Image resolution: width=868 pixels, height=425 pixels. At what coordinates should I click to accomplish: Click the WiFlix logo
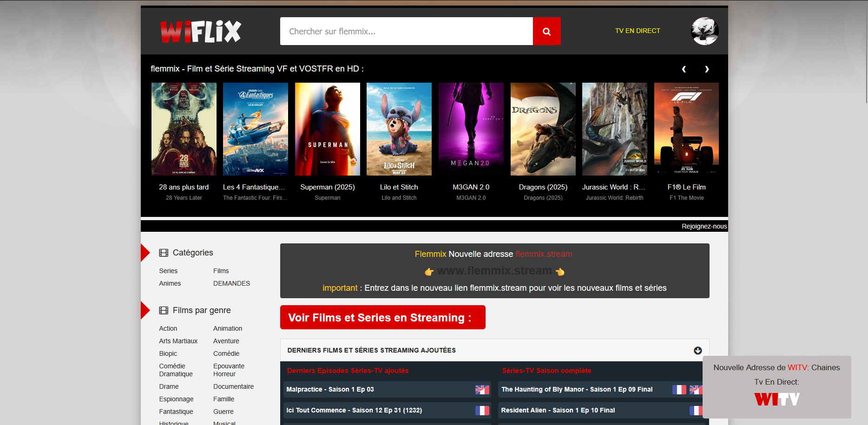[x=201, y=32]
